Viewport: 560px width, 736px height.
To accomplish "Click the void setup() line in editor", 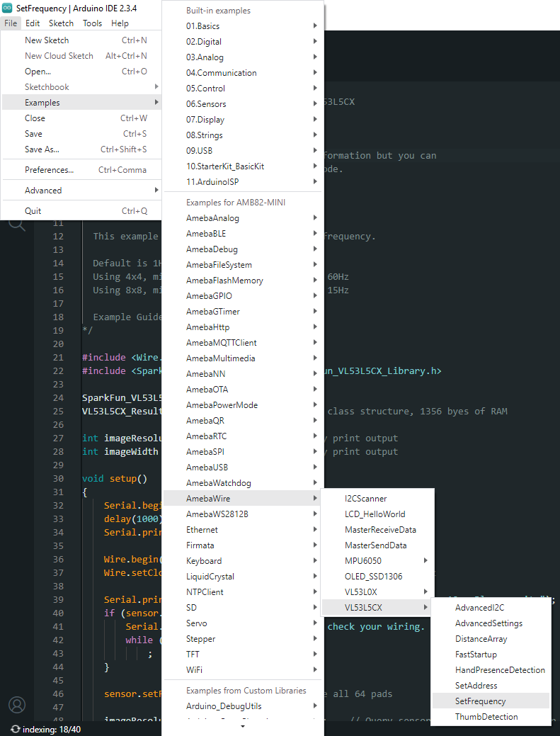I will [115, 479].
